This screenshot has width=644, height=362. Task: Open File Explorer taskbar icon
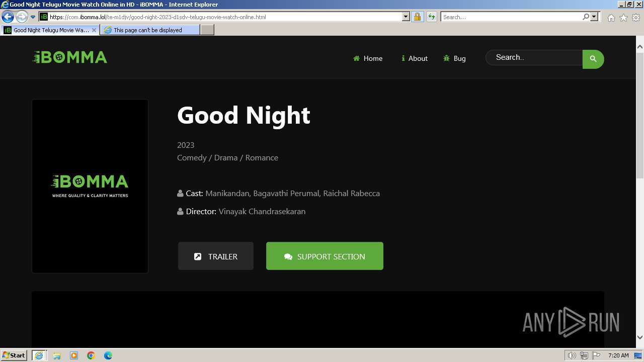(x=57, y=355)
